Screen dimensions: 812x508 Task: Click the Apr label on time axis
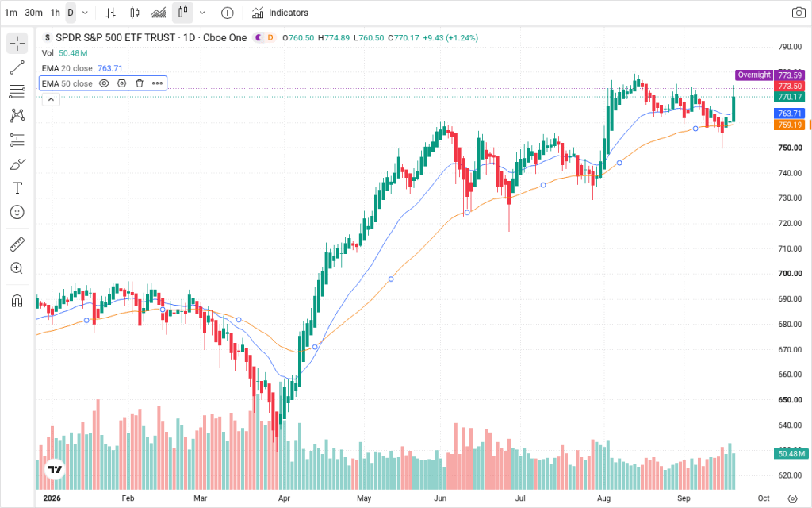(284, 498)
